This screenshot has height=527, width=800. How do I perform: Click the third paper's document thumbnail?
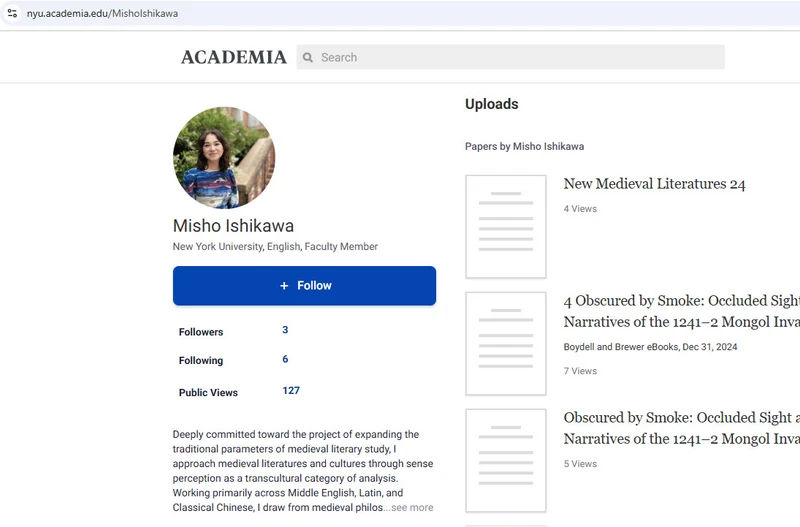pos(506,460)
